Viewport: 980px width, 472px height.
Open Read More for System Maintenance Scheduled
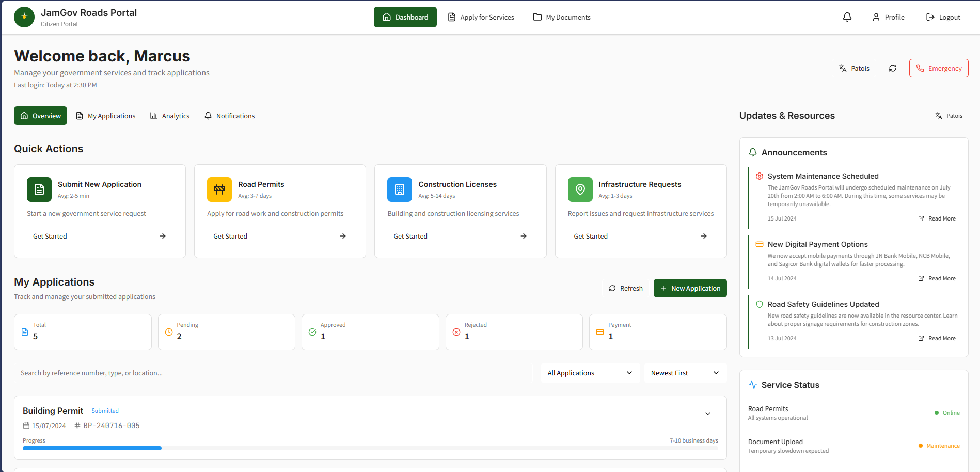(937, 218)
